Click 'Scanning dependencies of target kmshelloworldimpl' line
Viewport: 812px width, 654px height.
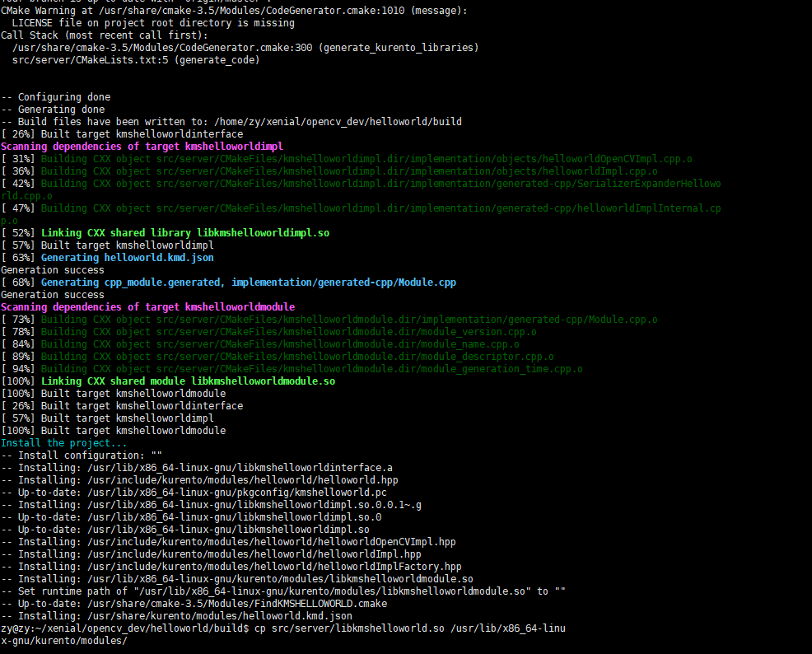(x=142, y=147)
